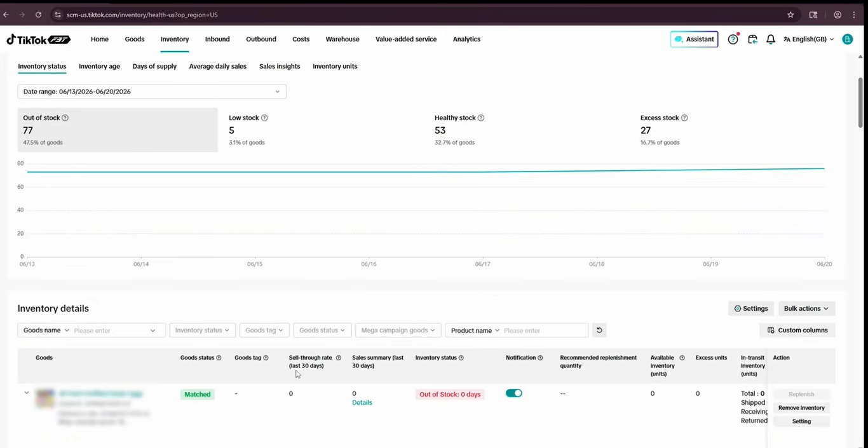Click the Settings button in Inventory details
The height and width of the screenshot is (448, 868).
pos(751,309)
